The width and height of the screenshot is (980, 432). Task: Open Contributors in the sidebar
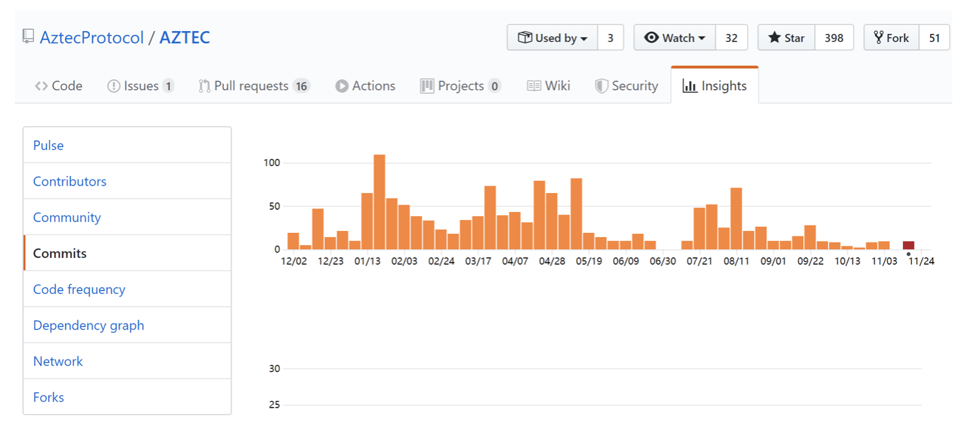pos(127,181)
